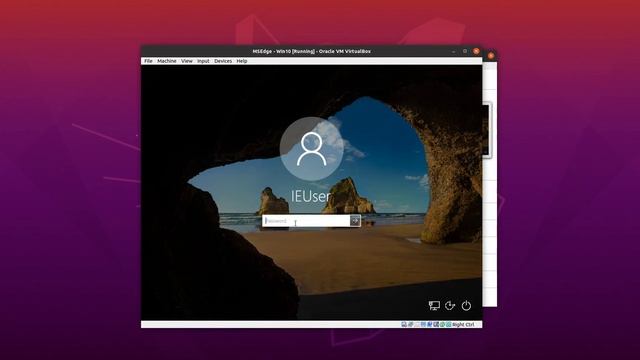Minimize the MSEdge Win10 VirtualBox window
Screen dimensions: 640x360
click(x=453, y=51)
